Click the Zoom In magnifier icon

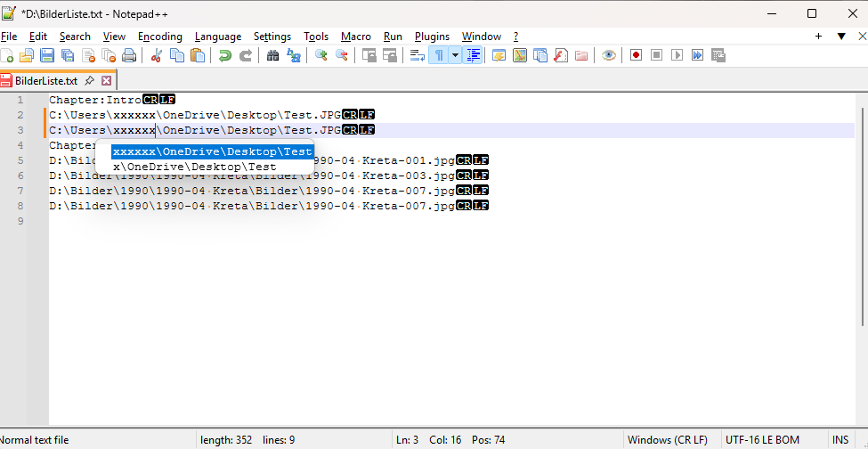pyautogui.click(x=320, y=55)
